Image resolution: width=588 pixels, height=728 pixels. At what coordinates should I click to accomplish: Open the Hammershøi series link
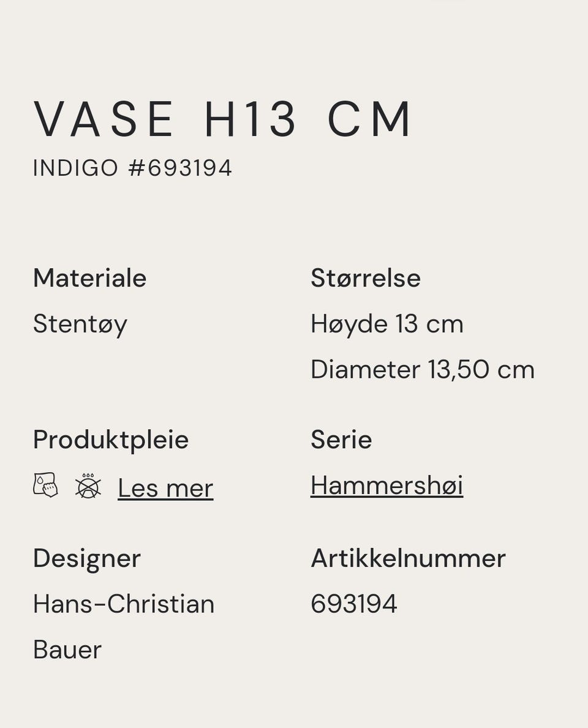coord(387,486)
